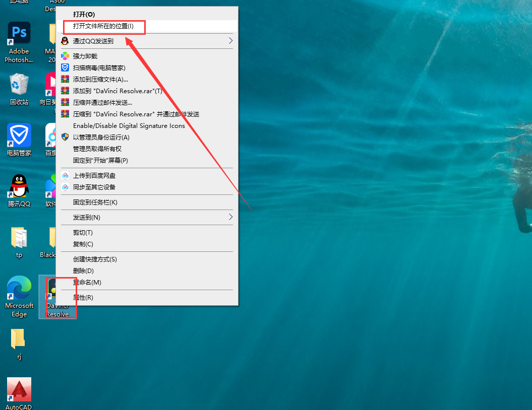Choose Enable/Disable Digital Signature Icons
The width and height of the screenshot is (532, 410).
[x=147, y=126]
